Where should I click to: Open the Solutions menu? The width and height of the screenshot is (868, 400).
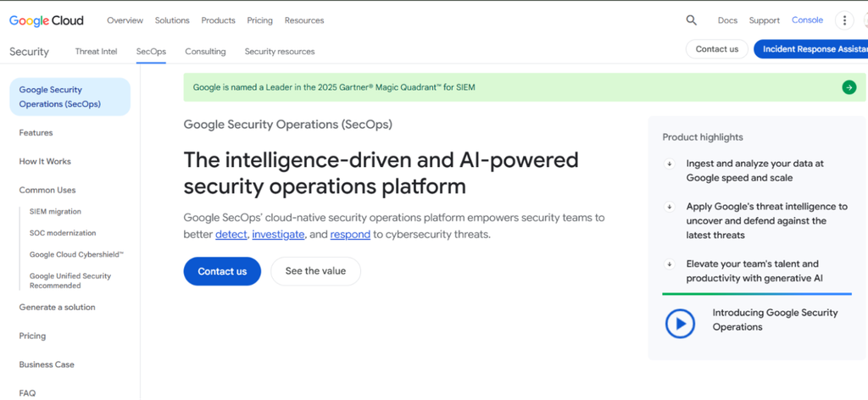pyautogui.click(x=172, y=20)
